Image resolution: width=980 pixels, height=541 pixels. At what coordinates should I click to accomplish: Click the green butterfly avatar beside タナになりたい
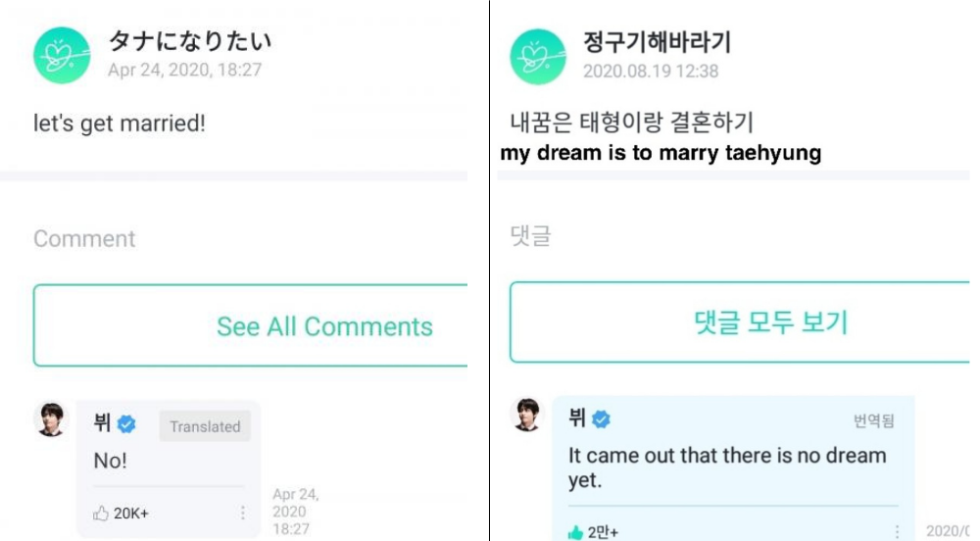[62, 55]
